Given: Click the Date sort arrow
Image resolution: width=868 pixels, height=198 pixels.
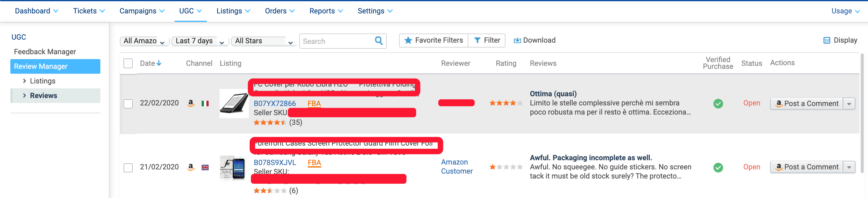Looking at the screenshot, I should pyautogui.click(x=159, y=63).
